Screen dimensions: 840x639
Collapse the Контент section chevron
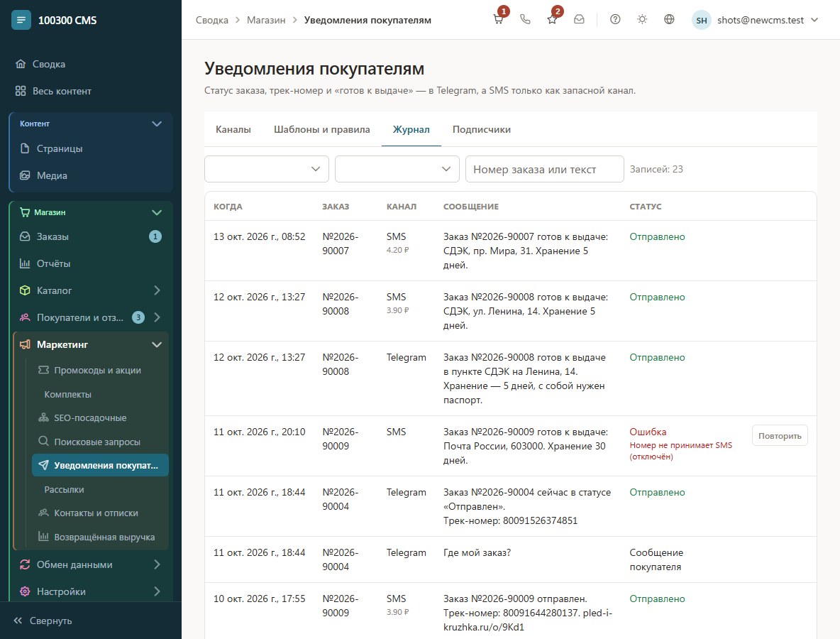coord(156,124)
